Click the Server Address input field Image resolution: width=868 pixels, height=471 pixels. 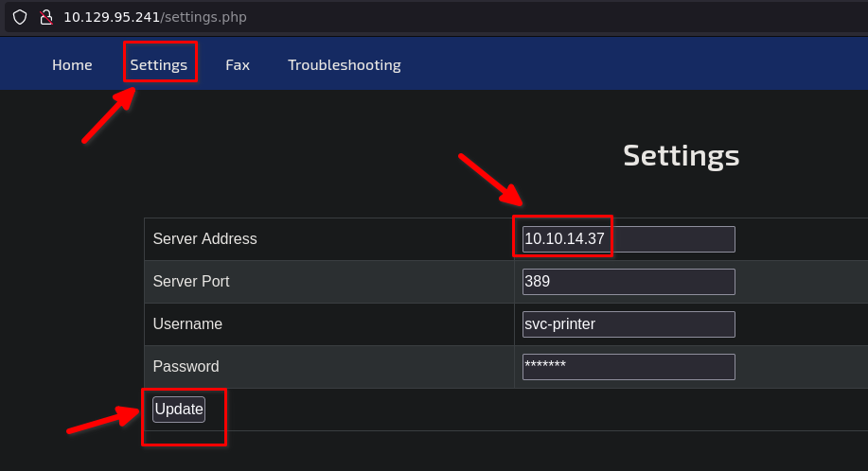629,239
